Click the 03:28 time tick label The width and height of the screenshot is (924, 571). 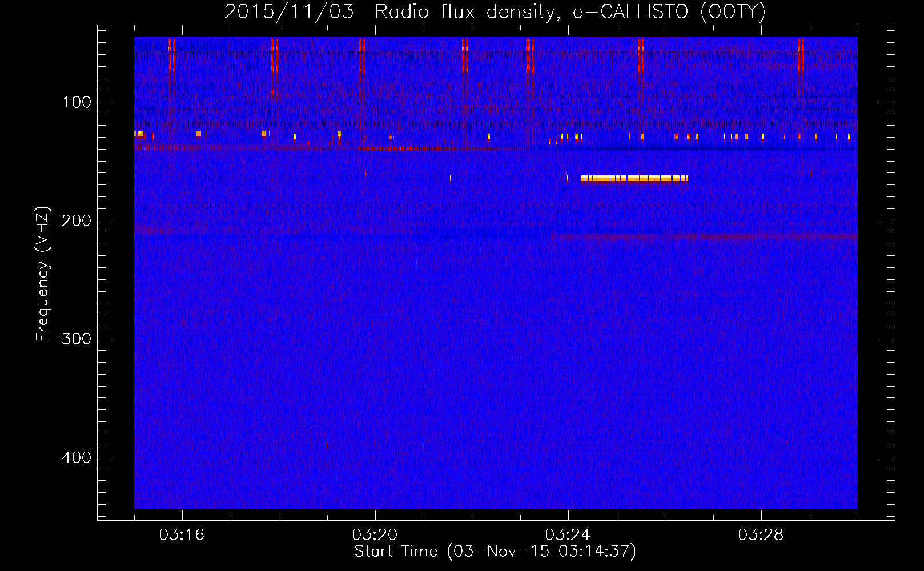tap(761, 535)
